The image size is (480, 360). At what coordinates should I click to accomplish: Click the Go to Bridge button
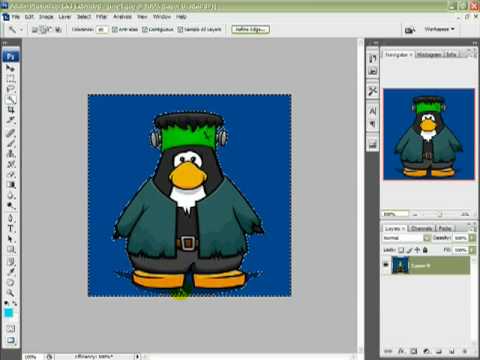click(410, 30)
